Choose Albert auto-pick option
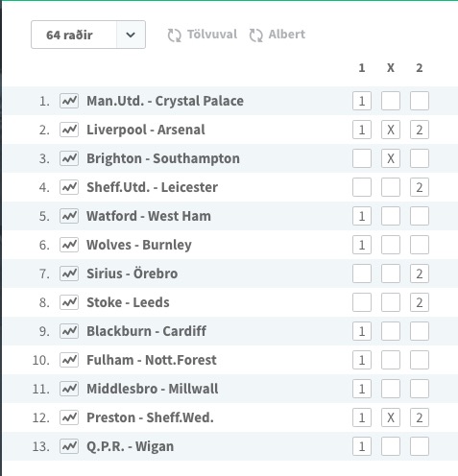Screen dimensions: 458x476 click(x=277, y=35)
